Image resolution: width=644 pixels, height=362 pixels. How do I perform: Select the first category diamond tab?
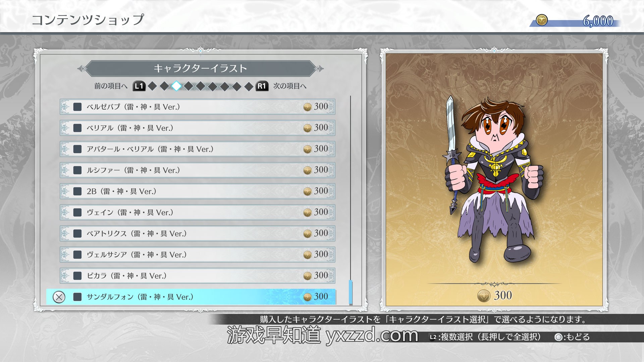[x=152, y=86]
